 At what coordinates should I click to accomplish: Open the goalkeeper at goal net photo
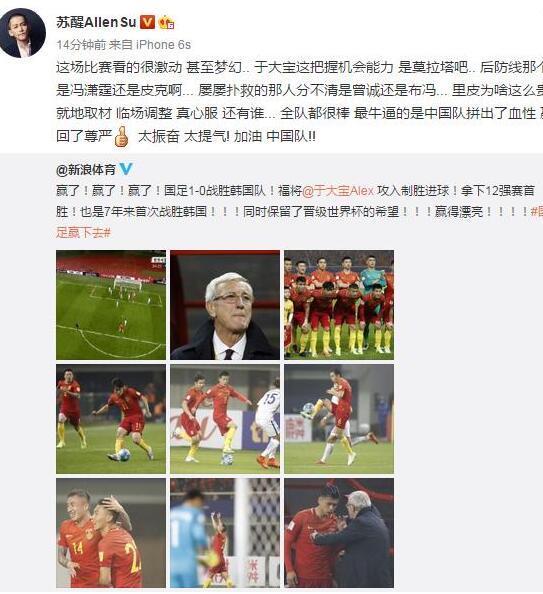point(225,533)
